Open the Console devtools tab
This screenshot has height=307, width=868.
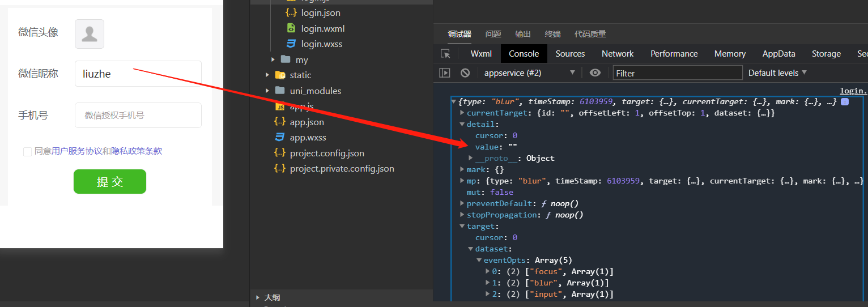pyautogui.click(x=524, y=54)
